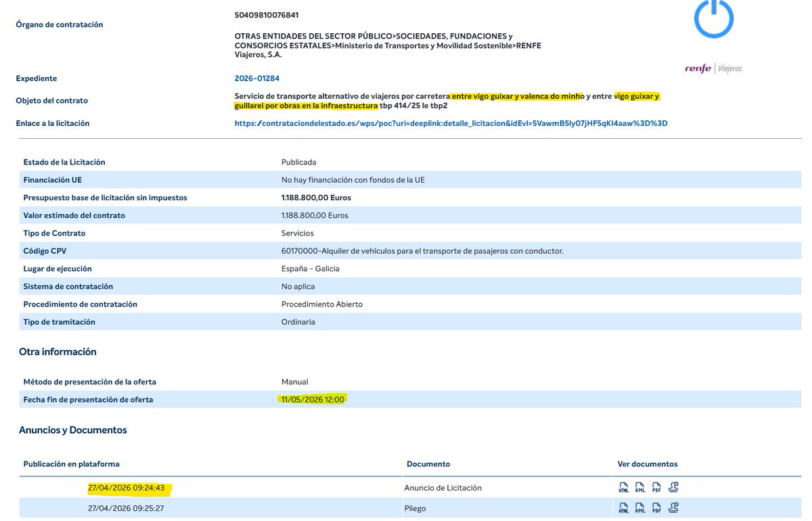812x521 pixels.
Task: Click the 'Documento' column header
Action: (x=428, y=464)
